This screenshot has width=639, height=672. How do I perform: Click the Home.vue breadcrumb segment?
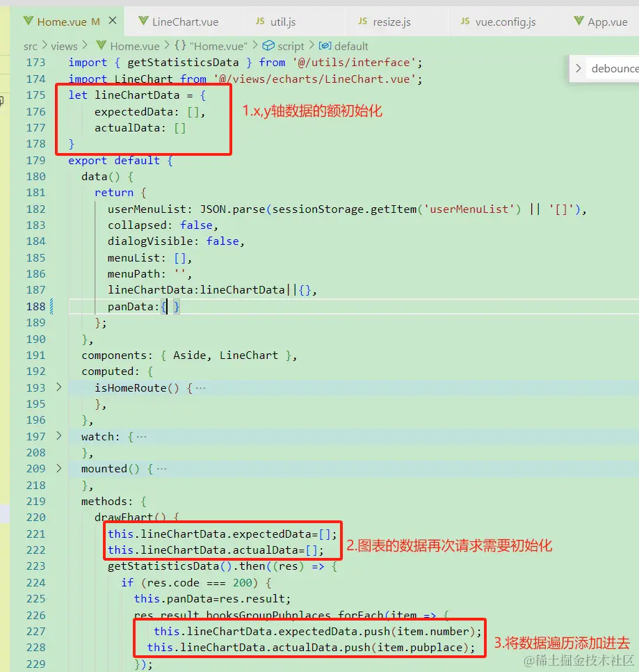[135, 47]
